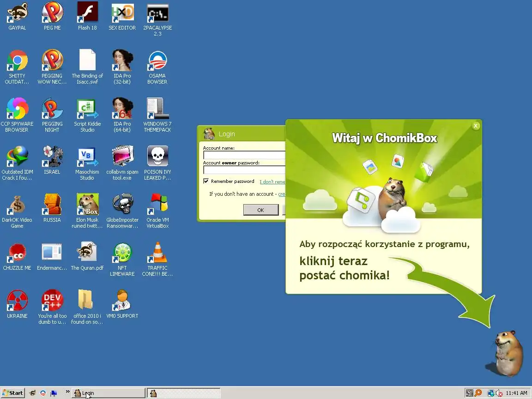Open the DarkOK Video Game shortcut

pyautogui.click(x=17, y=211)
